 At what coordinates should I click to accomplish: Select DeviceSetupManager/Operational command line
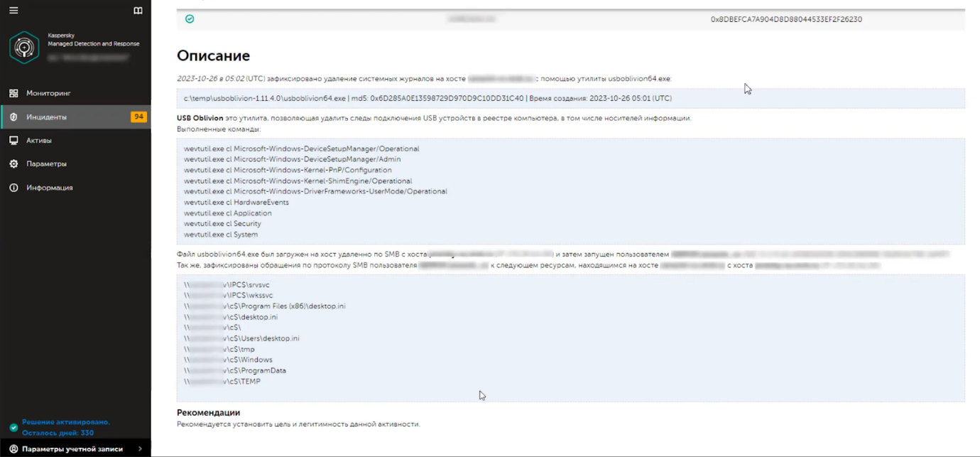click(x=301, y=149)
